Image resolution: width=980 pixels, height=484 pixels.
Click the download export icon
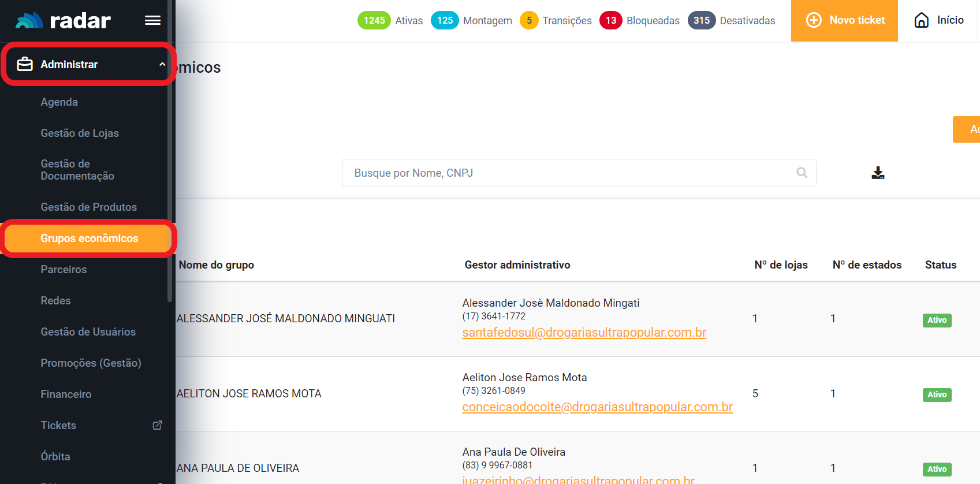tap(878, 173)
